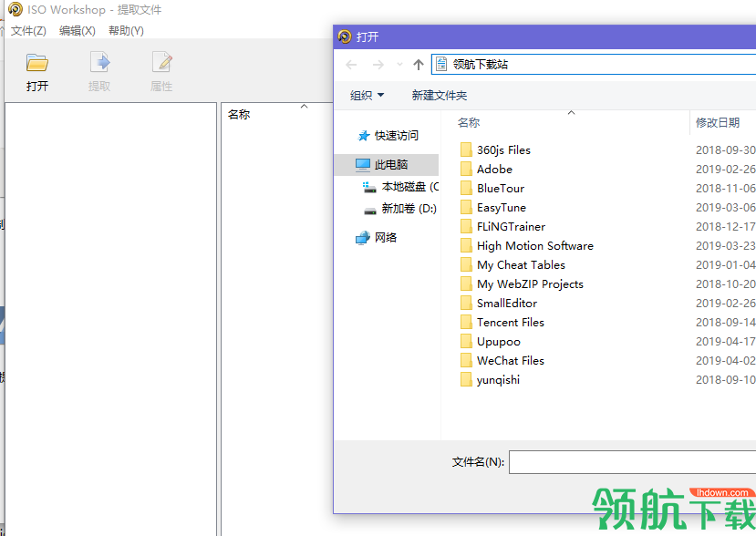Click the 2019-04-17 date of Upupoo

726,342
